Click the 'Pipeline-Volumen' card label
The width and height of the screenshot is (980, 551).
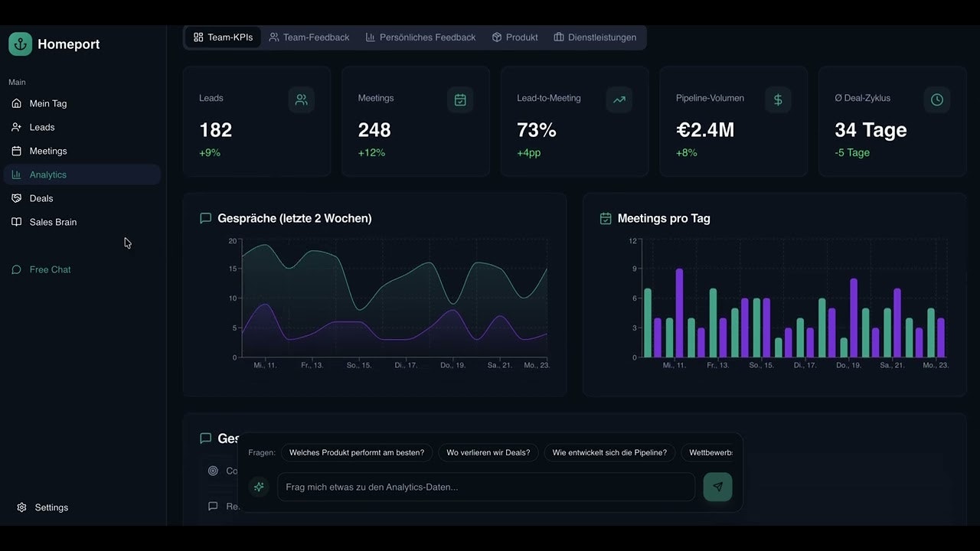710,98
